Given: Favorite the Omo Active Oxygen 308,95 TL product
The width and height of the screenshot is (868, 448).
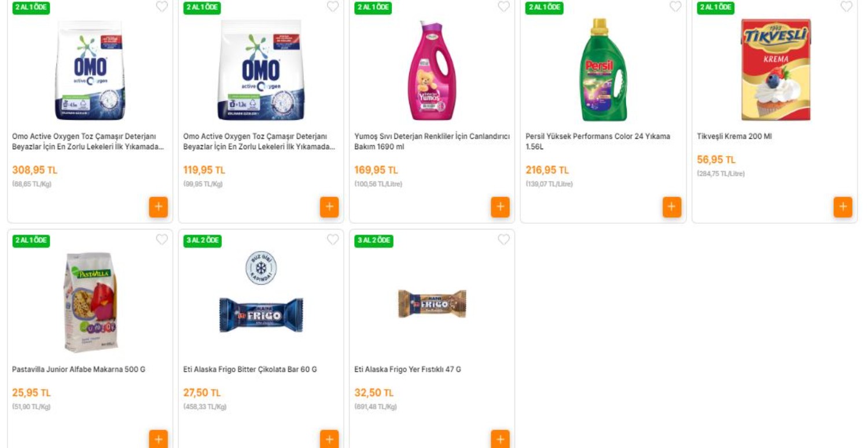Looking at the screenshot, I should 163,8.
